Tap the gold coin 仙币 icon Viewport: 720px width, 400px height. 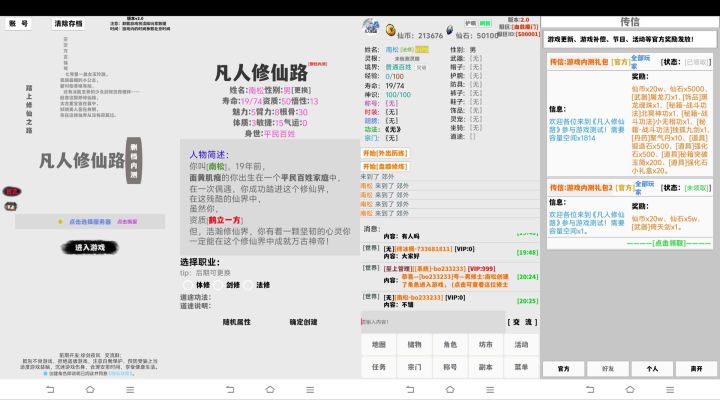[x=390, y=30]
